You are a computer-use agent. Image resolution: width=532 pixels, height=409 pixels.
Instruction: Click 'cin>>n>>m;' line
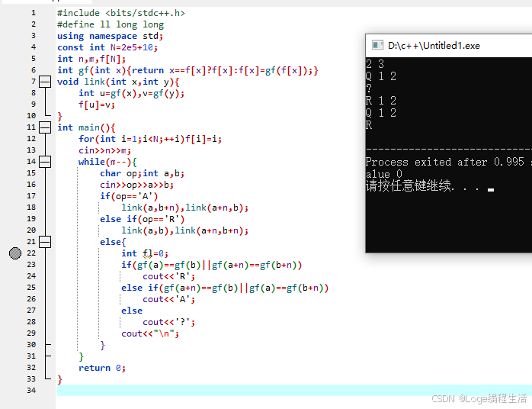[105, 150]
